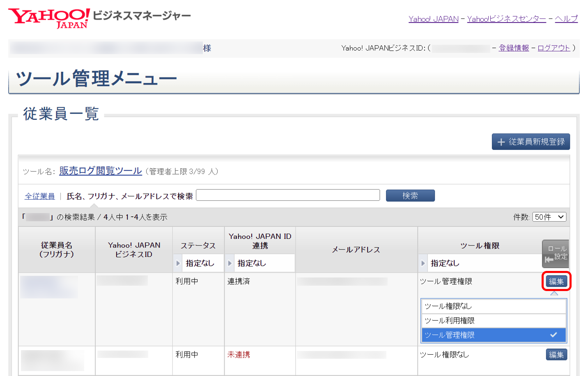This screenshot has width=588, height=376.
Task: Open the ヘルプ help link
Action: [566, 19]
